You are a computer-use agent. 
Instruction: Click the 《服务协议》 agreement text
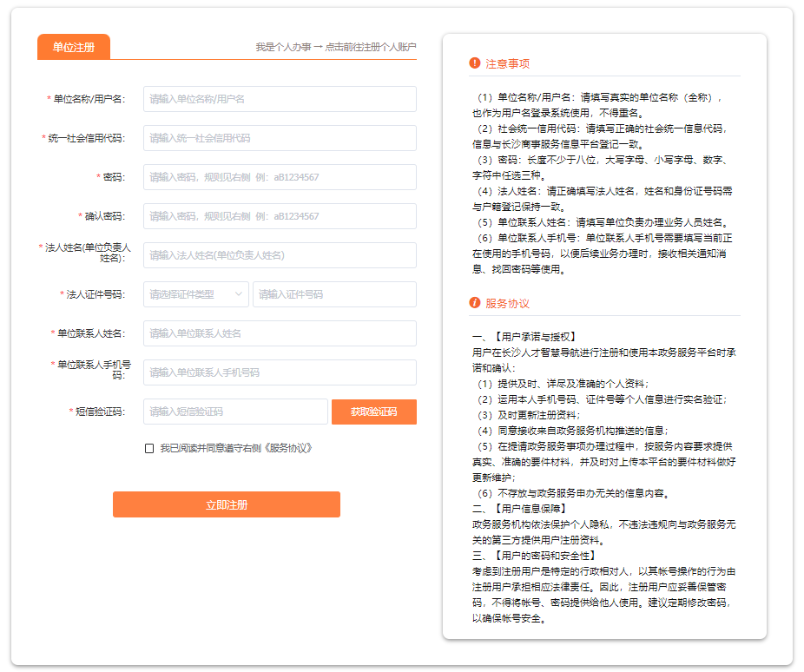pyautogui.click(x=287, y=449)
